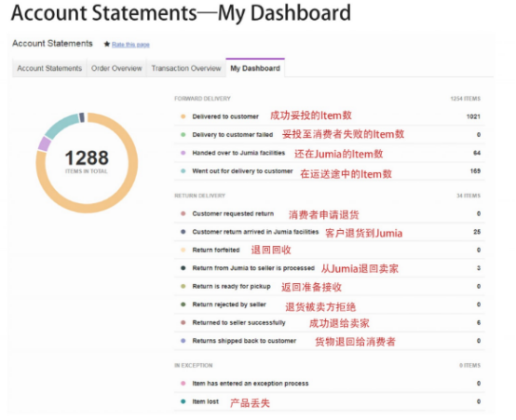Click Customer return arrived in Jumia facilities label
This screenshot has height=420, width=516.
tap(255, 232)
